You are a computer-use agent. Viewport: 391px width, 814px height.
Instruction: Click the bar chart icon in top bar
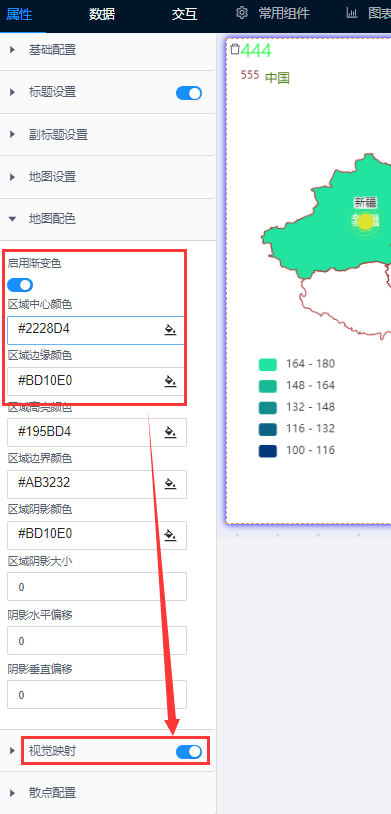pyautogui.click(x=352, y=13)
